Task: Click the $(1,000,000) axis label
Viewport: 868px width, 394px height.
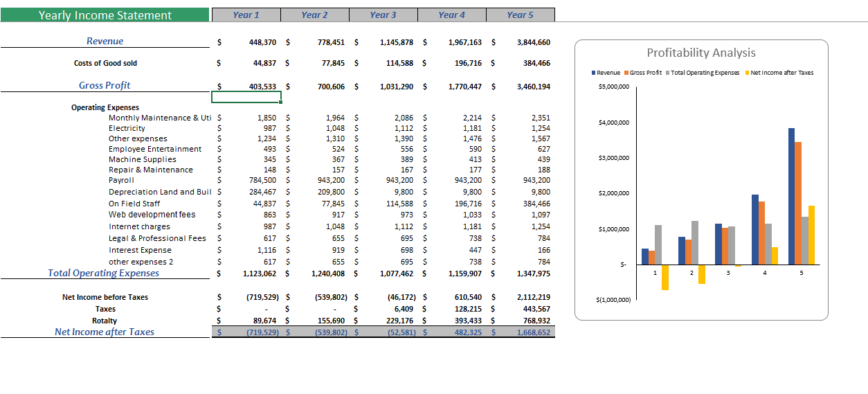Action: [x=613, y=300]
